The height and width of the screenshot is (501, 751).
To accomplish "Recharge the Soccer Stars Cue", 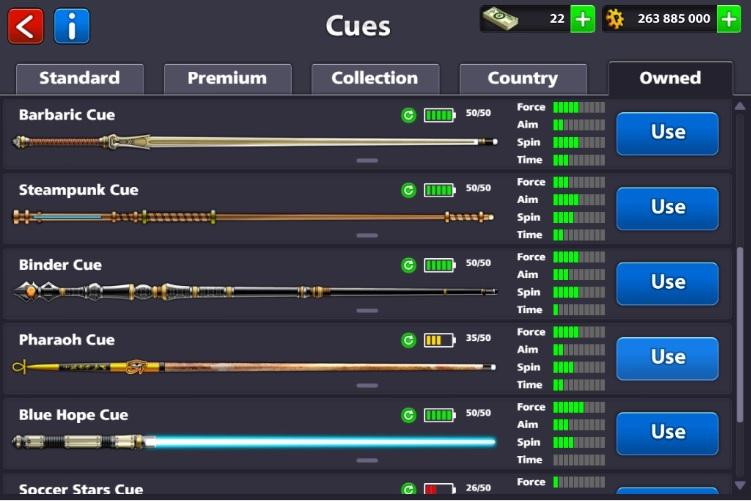I will (409, 489).
